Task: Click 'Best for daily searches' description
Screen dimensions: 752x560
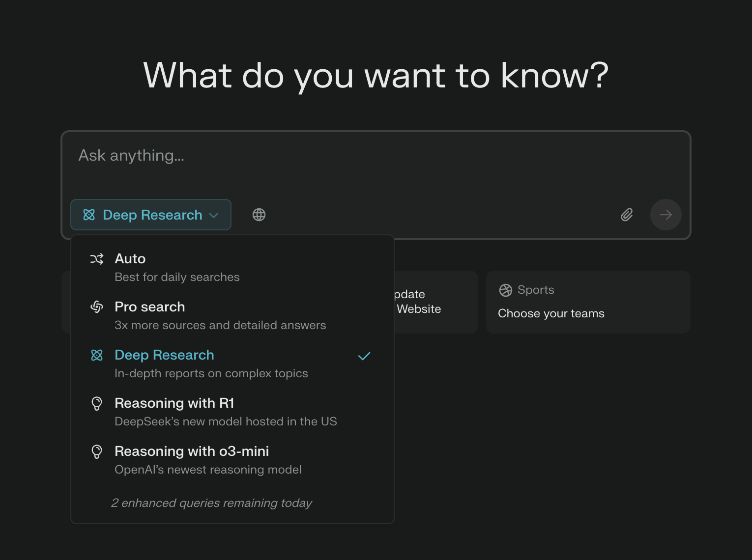Action: (177, 277)
